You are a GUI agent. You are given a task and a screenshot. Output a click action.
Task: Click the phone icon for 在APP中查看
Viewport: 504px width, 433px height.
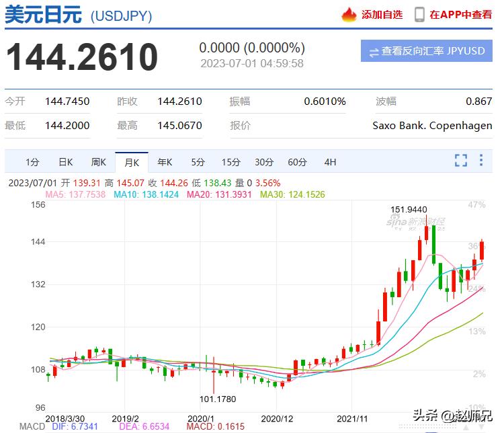pyautogui.click(x=419, y=14)
